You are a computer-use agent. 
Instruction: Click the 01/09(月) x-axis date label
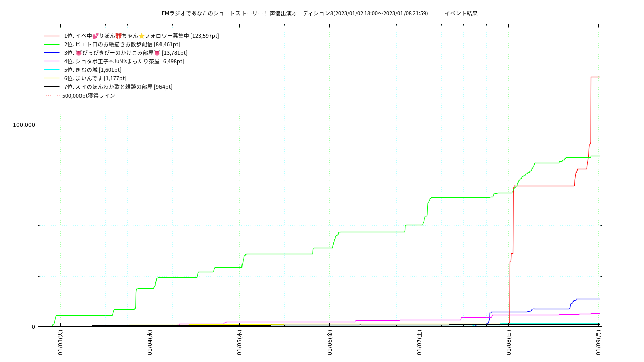[598, 343]
